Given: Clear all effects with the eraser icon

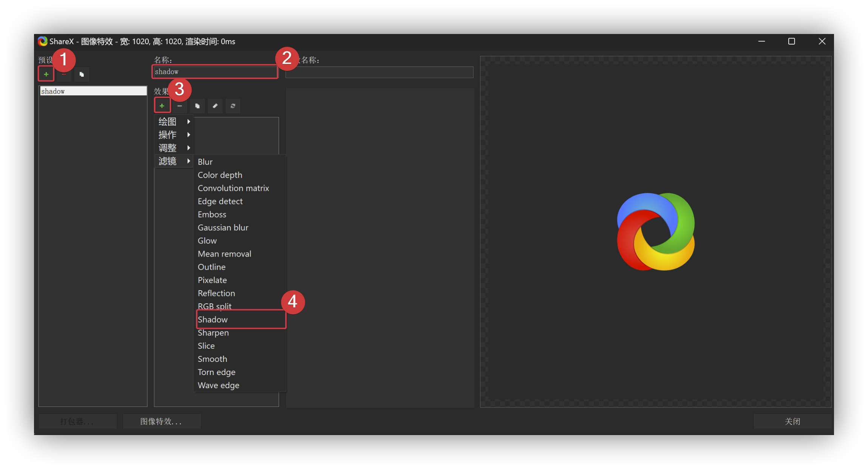Looking at the screenshot, I should click(x=215, y=106).
